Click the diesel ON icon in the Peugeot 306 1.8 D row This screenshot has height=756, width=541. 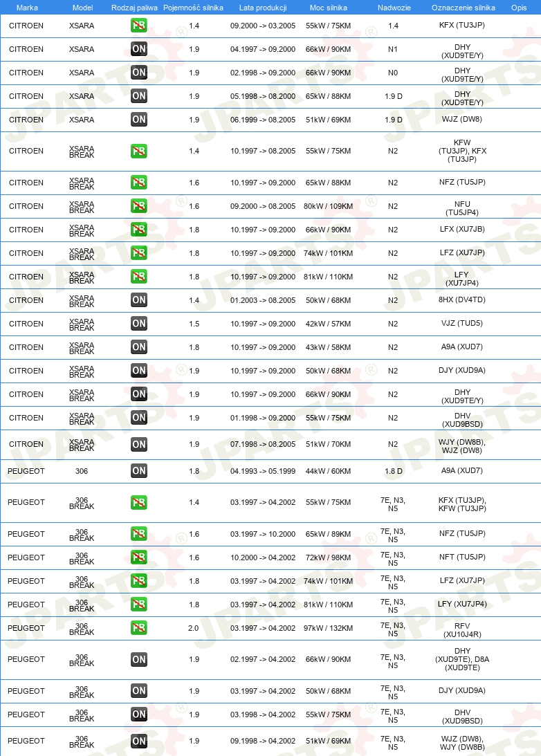point(139,471)
